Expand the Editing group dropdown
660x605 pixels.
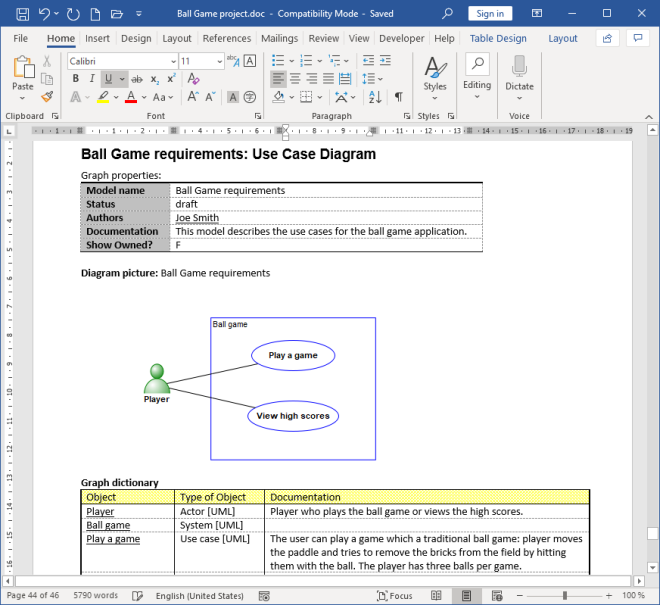coord(477,74)
